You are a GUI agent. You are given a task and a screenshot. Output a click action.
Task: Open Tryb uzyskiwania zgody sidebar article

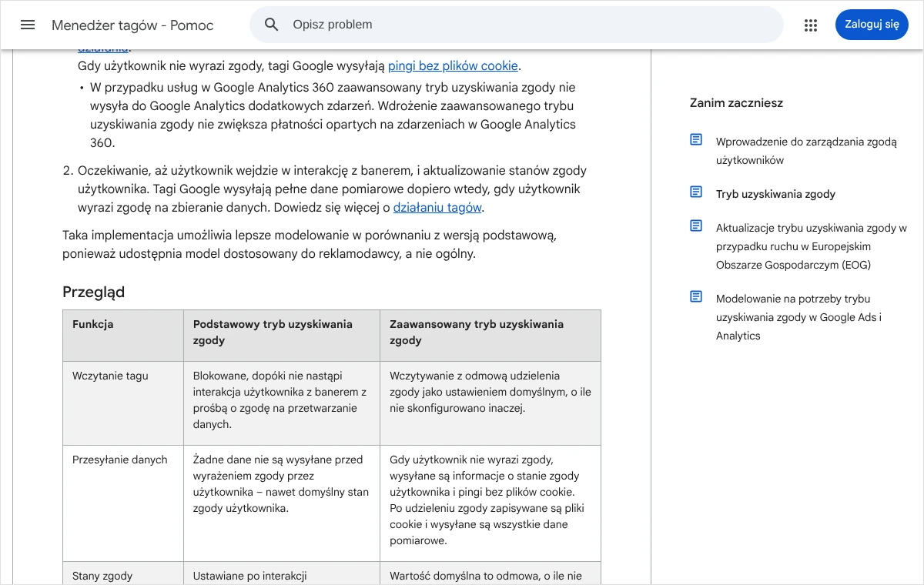pyautogui.click(x=775, y=194)
